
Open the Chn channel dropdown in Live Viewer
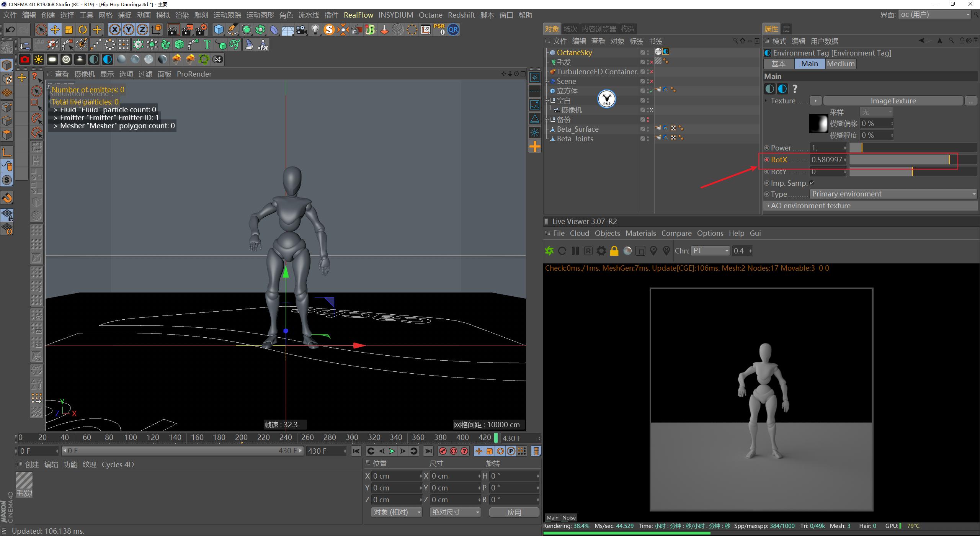point(710,251)
